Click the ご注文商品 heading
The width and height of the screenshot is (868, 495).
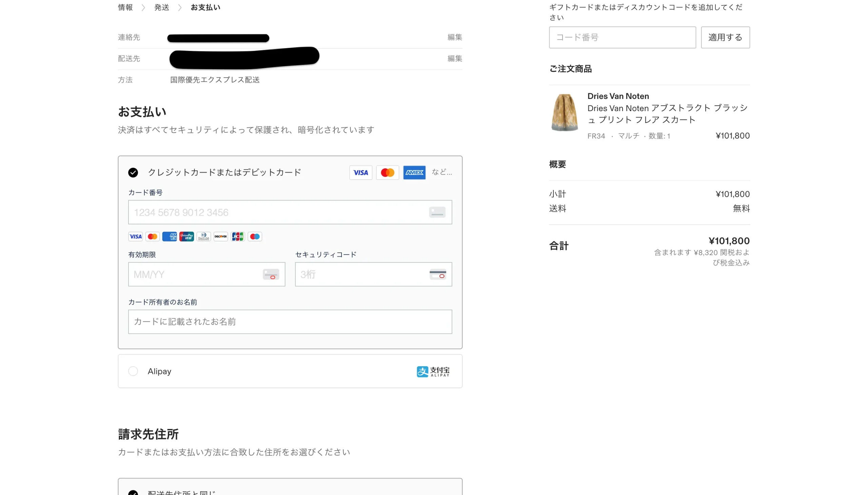pos(570,69)
